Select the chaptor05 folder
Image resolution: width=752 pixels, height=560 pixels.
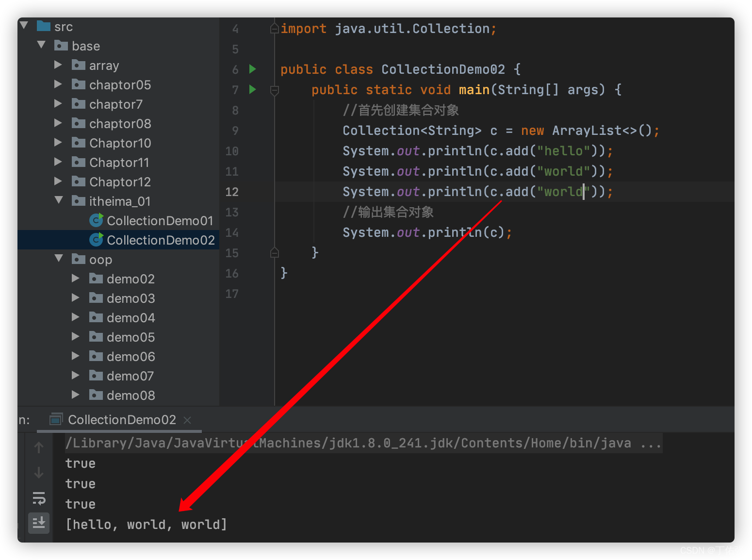coord(120,85)
